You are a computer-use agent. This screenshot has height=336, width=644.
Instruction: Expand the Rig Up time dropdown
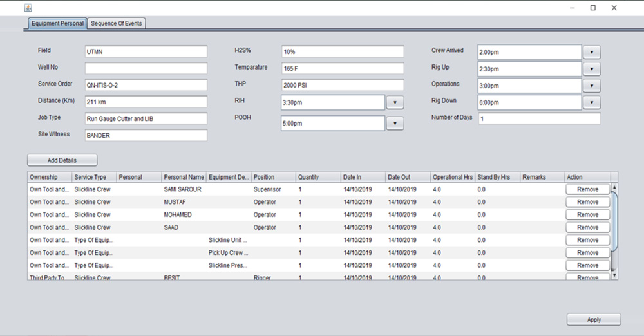(591, 69)
